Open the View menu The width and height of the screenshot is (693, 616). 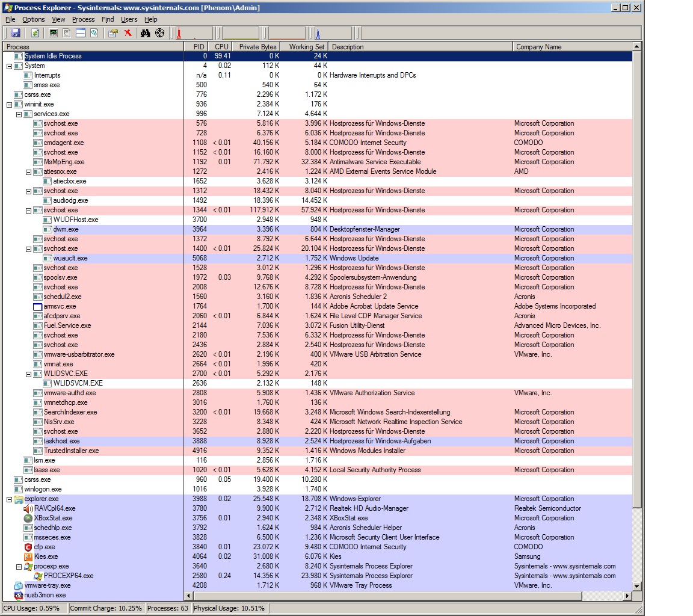(x=58, y=19)
